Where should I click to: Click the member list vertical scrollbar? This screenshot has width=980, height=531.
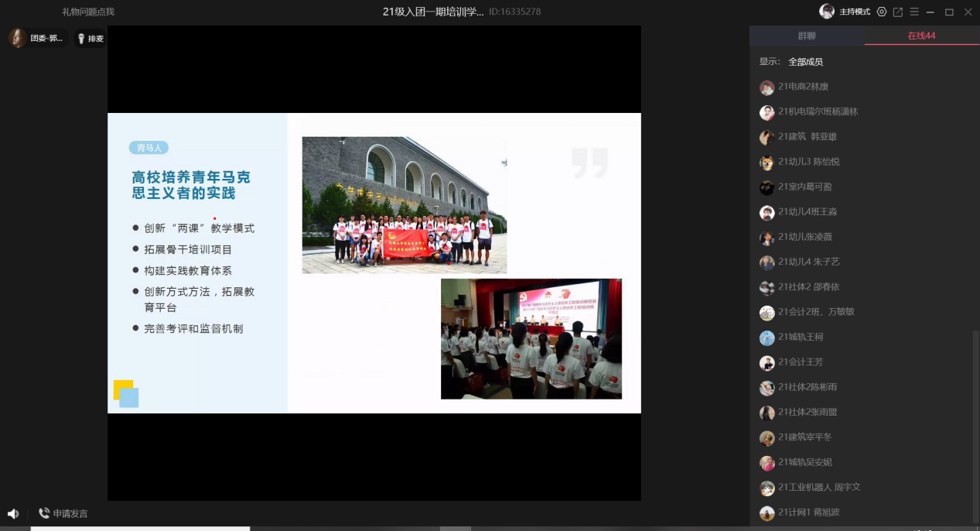[975, 426]
